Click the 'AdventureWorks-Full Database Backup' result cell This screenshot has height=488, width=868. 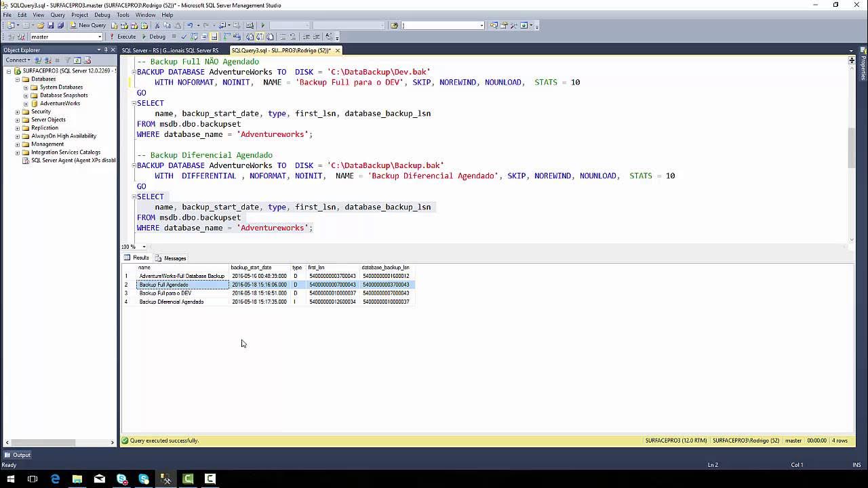[183, 276]
